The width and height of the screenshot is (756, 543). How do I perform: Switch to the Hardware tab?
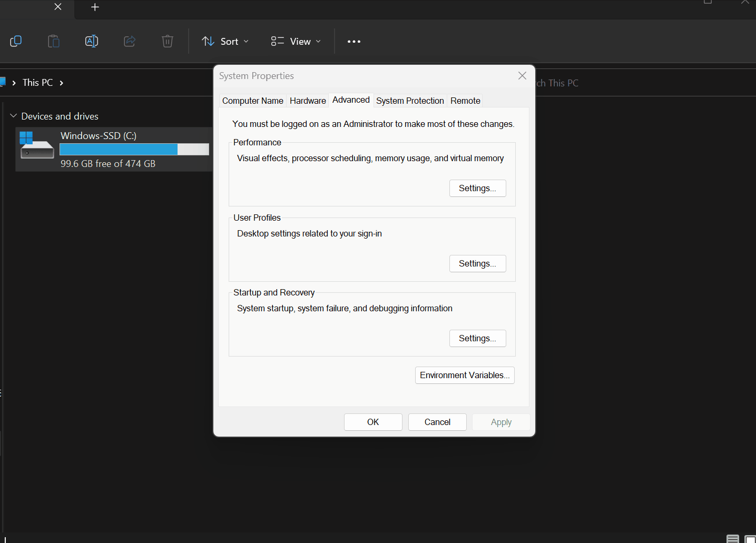(x=308, y=101)
